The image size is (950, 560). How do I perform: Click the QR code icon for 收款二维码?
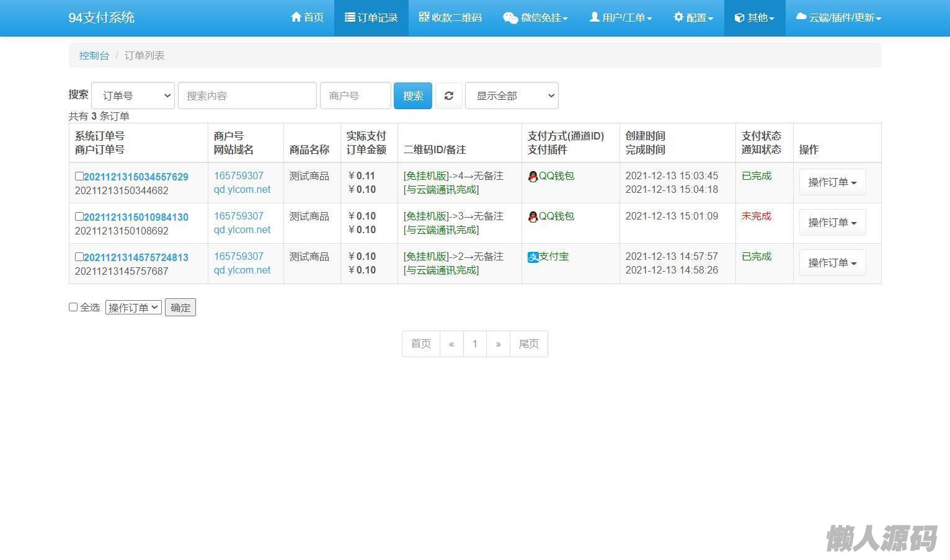(x=424, y=17)
